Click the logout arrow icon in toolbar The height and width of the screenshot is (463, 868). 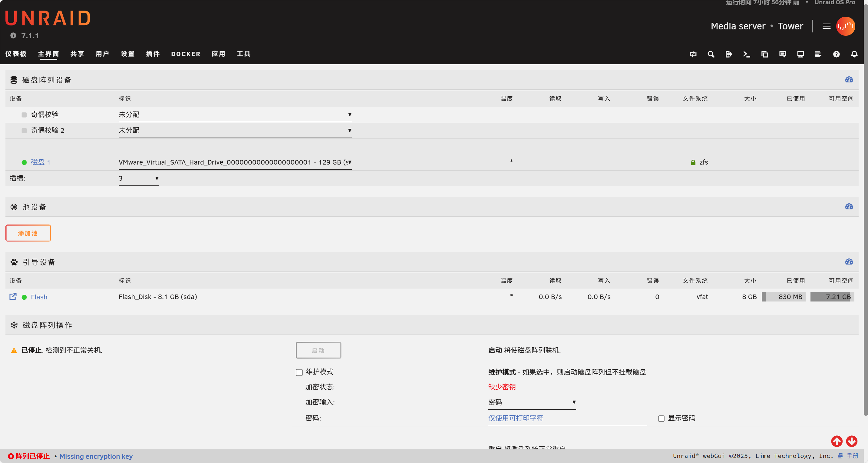(728, 54)
